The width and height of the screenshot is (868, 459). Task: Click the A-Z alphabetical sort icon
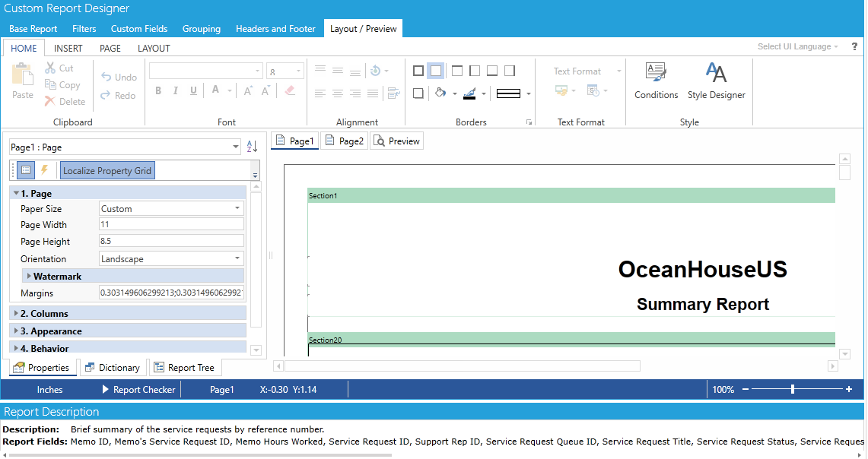tap(252, 147)
